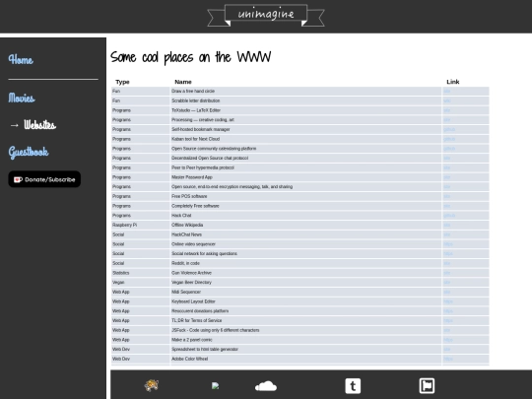Follow the link for TeXstudio LaTeX Editor
The height and width of the screenshot is (399, 532).
446,110
